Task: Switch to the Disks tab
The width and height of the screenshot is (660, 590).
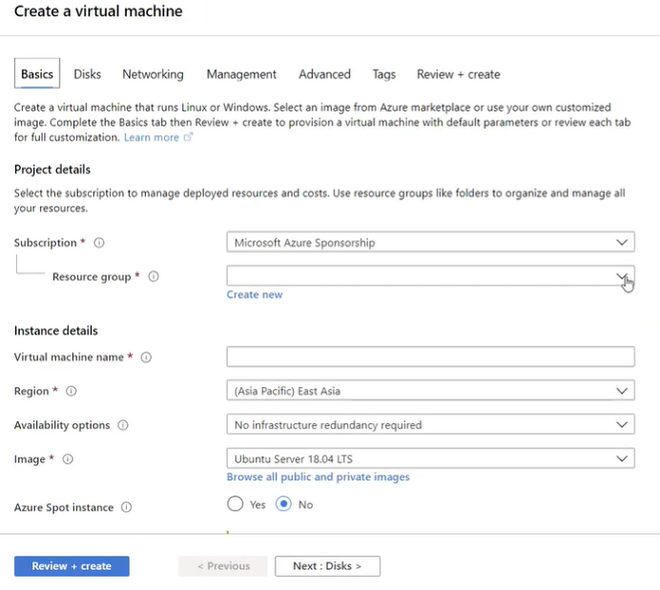Action: coord(87,74)
